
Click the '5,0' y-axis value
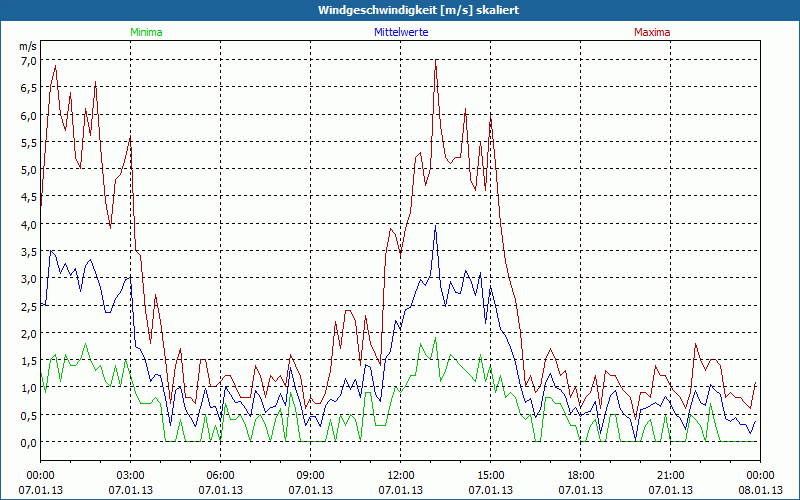[29, 169]
